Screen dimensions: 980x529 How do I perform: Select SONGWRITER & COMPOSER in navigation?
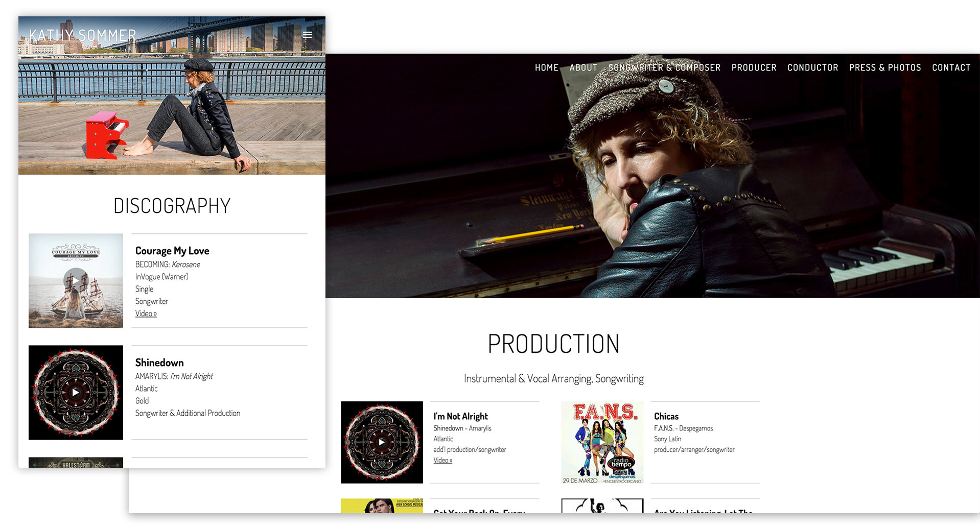click(664, 67)
